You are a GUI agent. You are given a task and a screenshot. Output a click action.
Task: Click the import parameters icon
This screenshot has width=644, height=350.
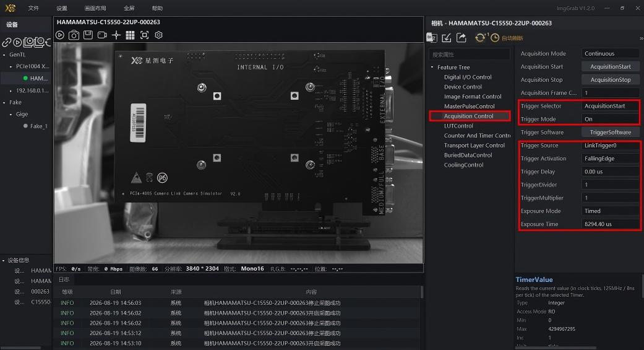447,38
